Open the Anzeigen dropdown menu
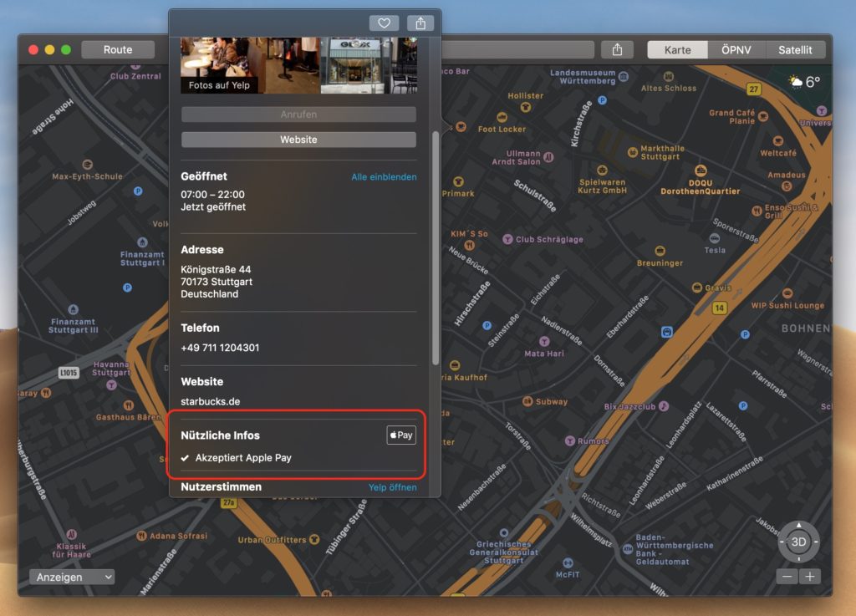 click(x=72, y=577)
